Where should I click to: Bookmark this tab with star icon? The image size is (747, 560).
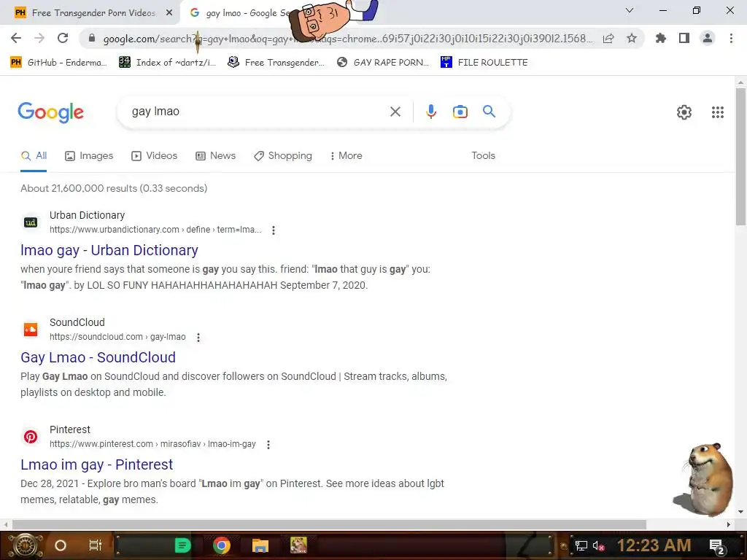coord(632,38)
